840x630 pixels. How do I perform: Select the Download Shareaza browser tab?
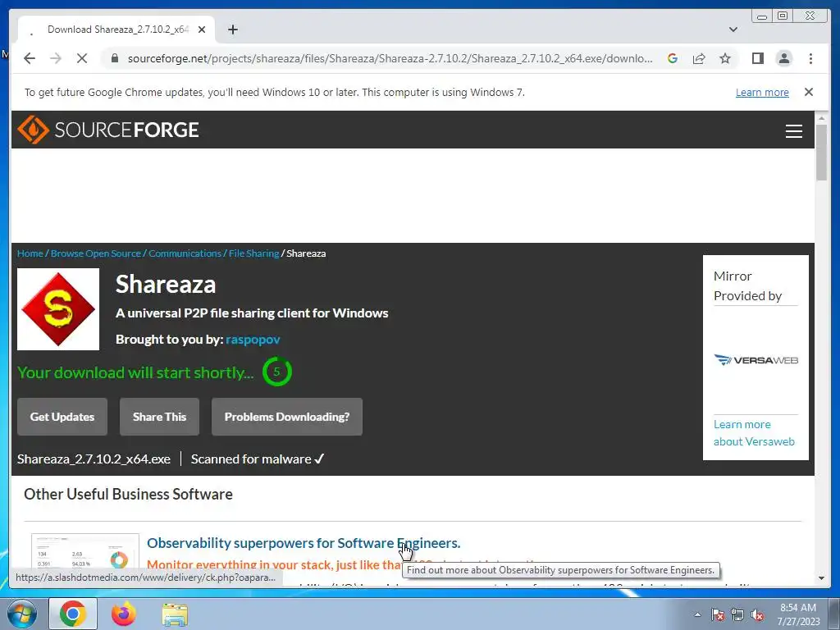[x=116, y=30]
